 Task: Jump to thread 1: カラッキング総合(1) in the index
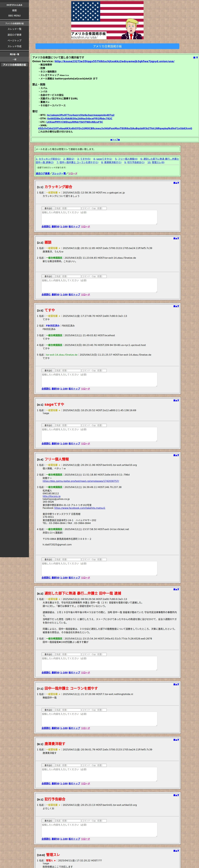pyautogui.click(x=48, y=159)
